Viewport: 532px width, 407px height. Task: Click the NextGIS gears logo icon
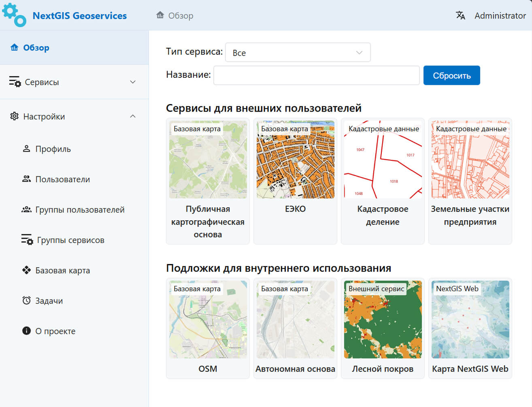14,15
